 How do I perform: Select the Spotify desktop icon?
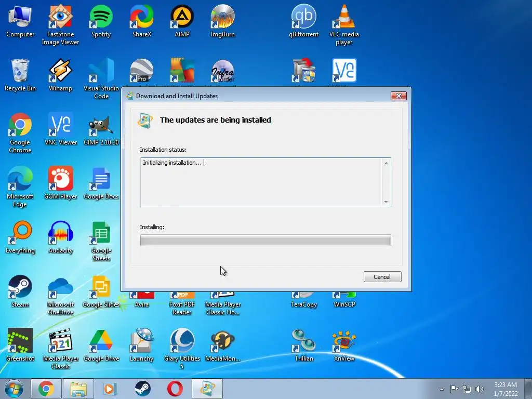pyautogui.click(x=101, y=21)
